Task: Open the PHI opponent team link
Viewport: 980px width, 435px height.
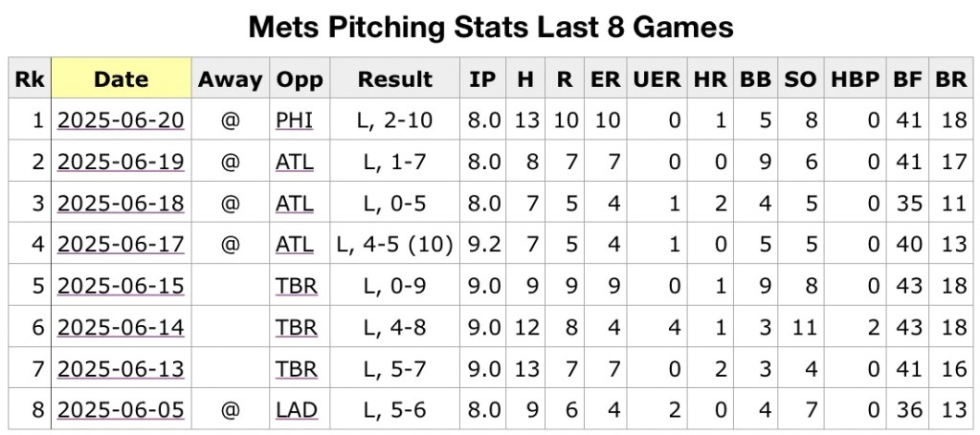Action: pyautogui.click(x=296, y=121)
